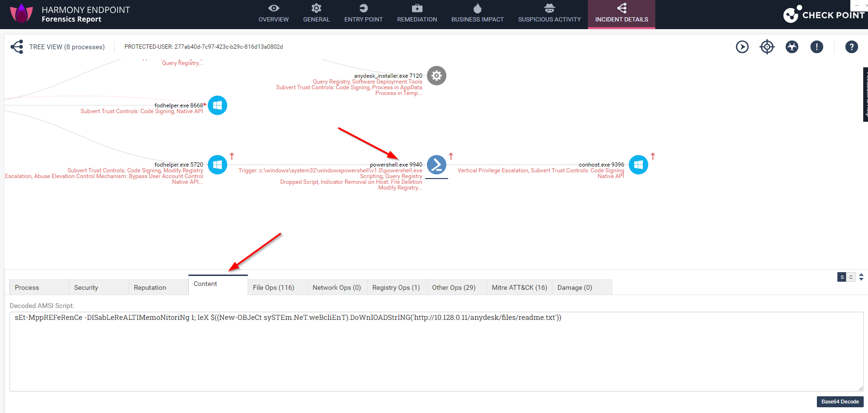Click the red up arrow beside powershell.exe 9940
Image resolution: width=868 pixels, height=413 pixels.
451,156
